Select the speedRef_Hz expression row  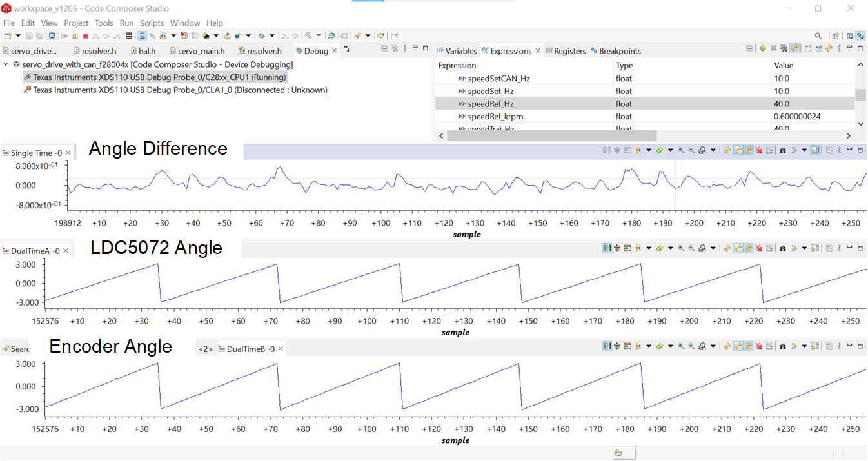[x=491, y=104]
